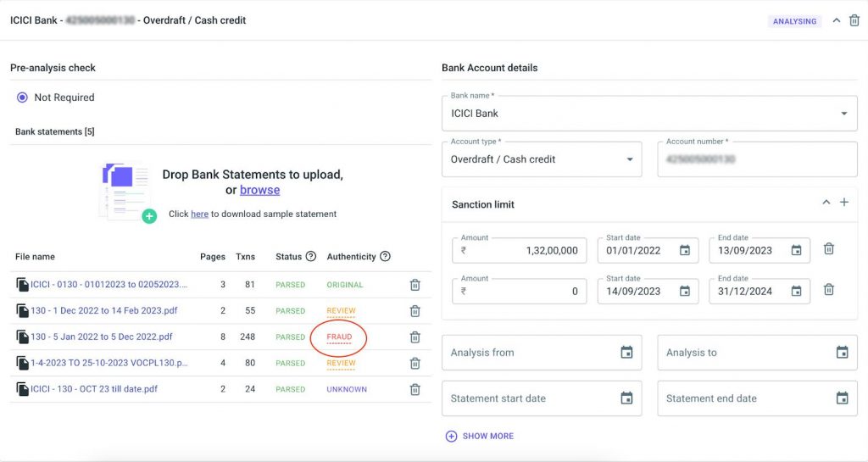Open the Bank name dropdown
Viewport: 868px width, 462px height.
coord(649,114)
